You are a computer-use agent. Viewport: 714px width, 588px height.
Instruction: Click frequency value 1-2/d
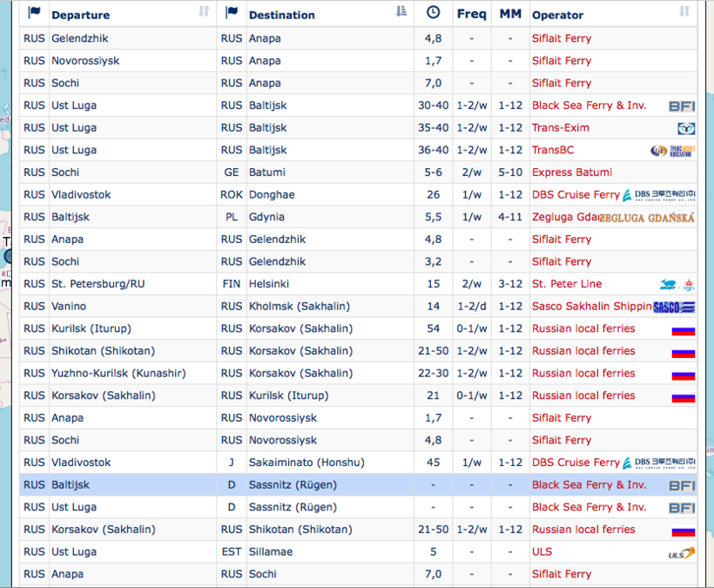(x=472, y=306)
